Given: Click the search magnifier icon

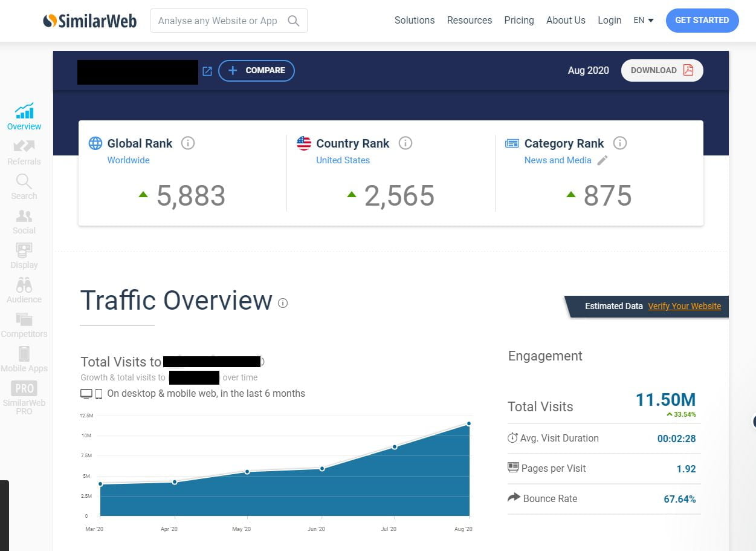Looking at the screenshot, I should [x=294, y=21].
